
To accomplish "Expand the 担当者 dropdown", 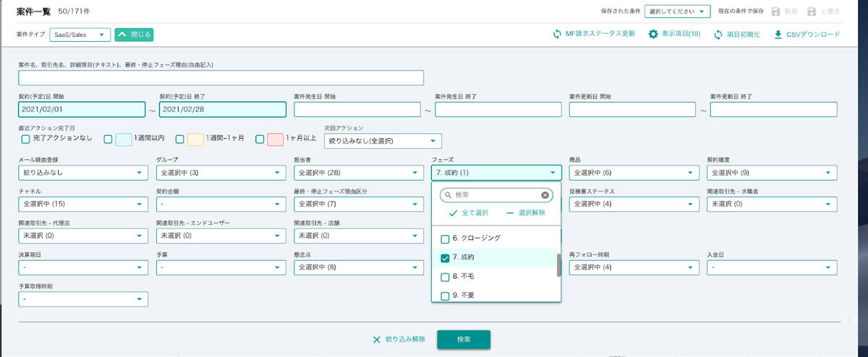I will point(358,173).
